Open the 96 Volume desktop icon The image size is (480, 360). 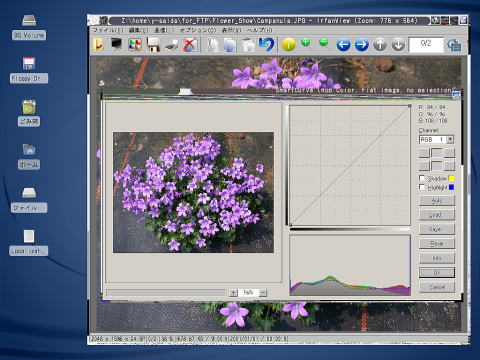pyautogui.click(x=29, y=27)
